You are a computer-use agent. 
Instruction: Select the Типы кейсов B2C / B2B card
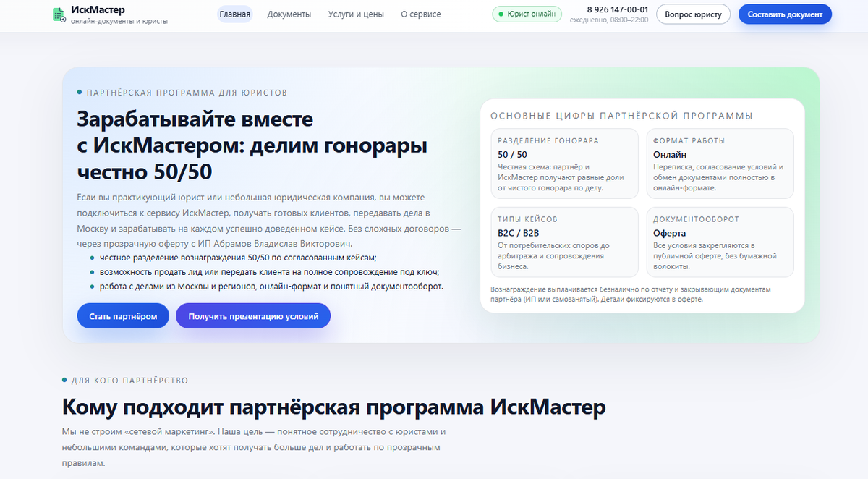[x=564, y=242]
